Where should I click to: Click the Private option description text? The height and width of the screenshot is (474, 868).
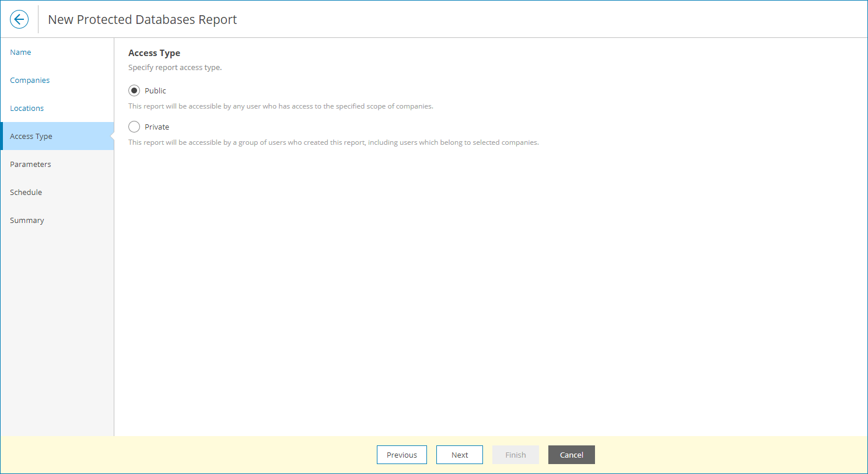click(333, 142)
